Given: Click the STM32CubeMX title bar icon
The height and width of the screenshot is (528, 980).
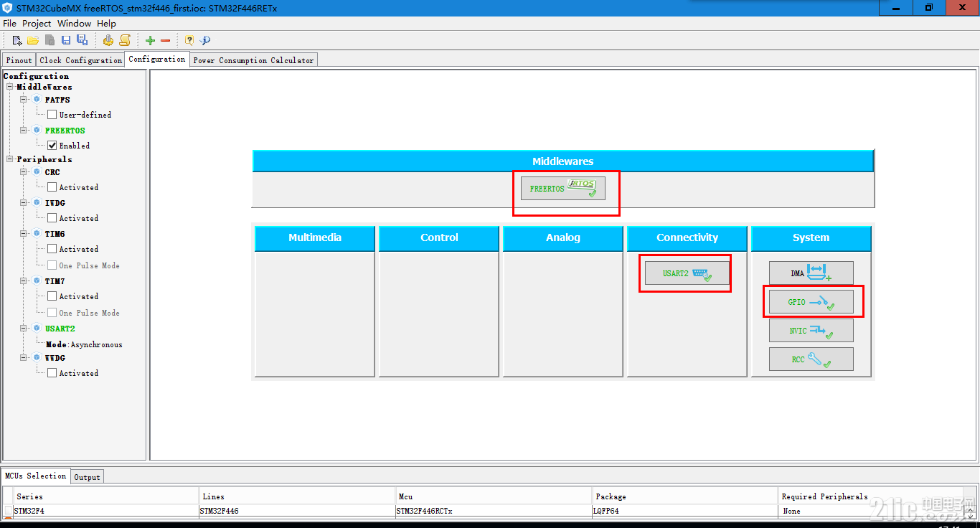Looking at the screenshot, I should click(8, 8).
